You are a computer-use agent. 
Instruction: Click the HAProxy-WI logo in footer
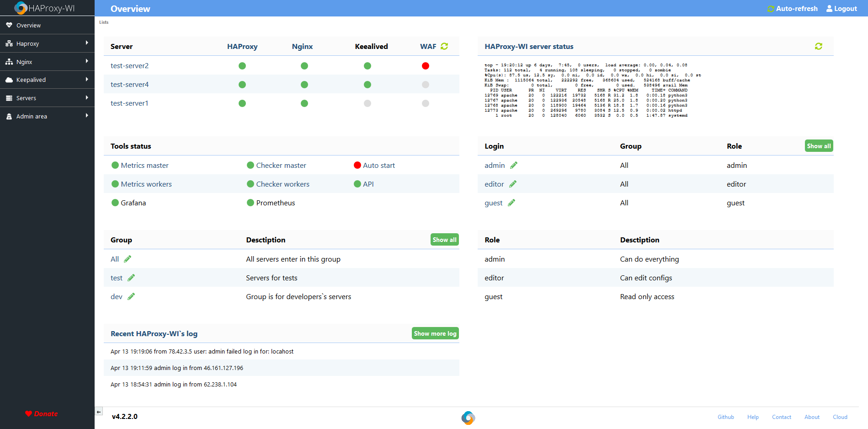(468, 418)
